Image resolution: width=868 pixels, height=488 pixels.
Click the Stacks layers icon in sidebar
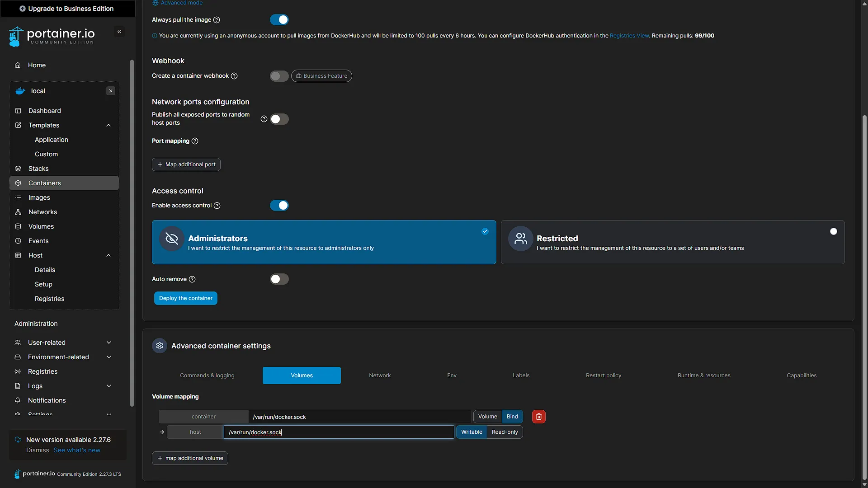click(x=18, y=169)
